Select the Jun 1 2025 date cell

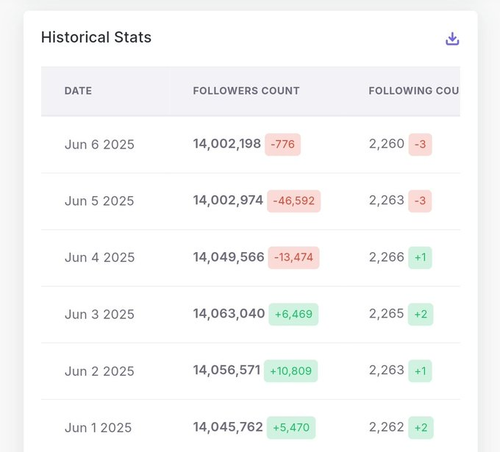pyautogui.click(x=98, y=427)
